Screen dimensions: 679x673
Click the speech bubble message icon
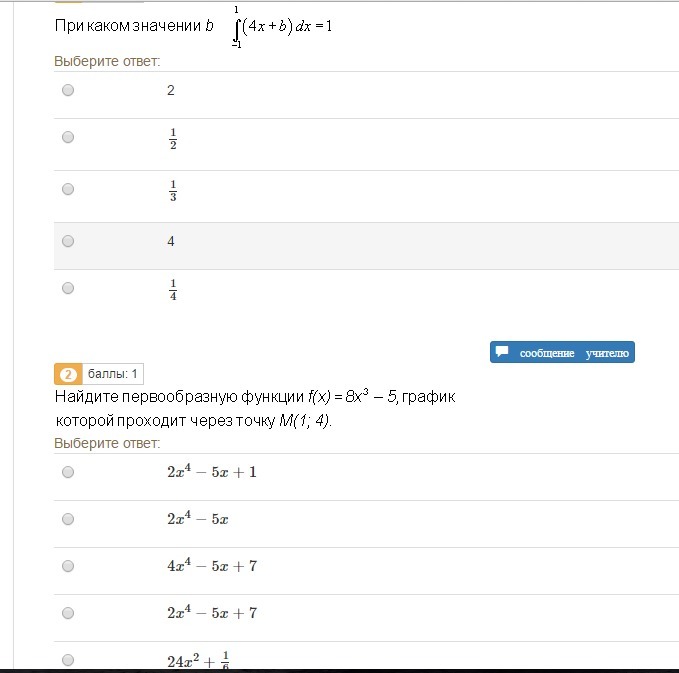(503, 352)
